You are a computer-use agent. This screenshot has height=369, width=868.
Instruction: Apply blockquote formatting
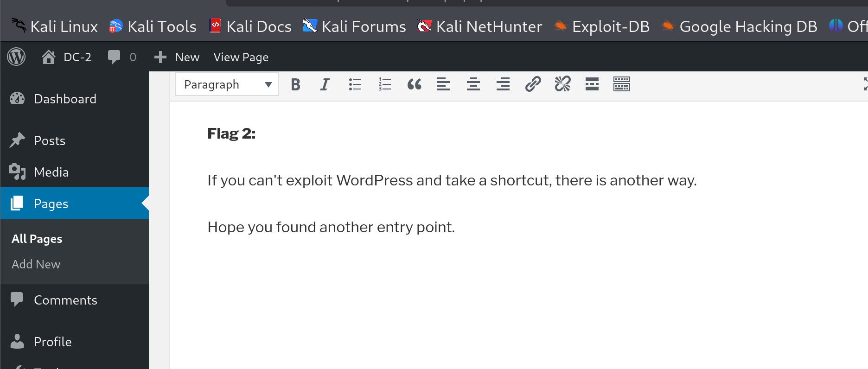[x=414, y=84]
